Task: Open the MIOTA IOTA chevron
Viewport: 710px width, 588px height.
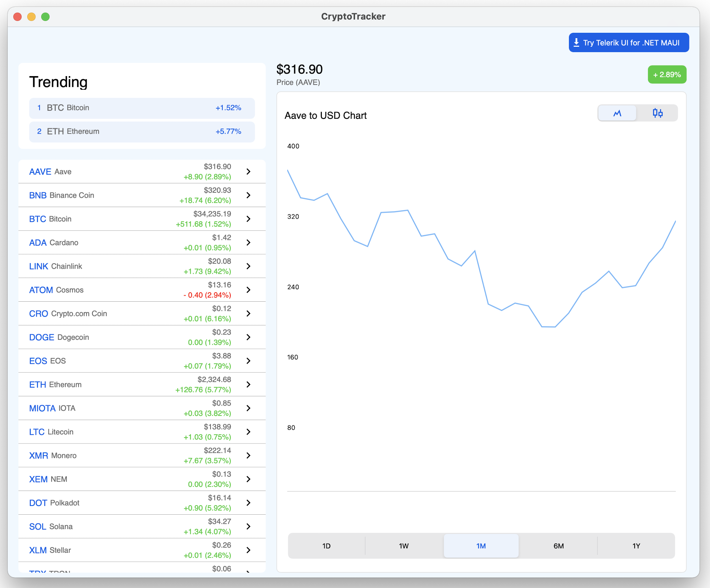Action: pos(249,408)
